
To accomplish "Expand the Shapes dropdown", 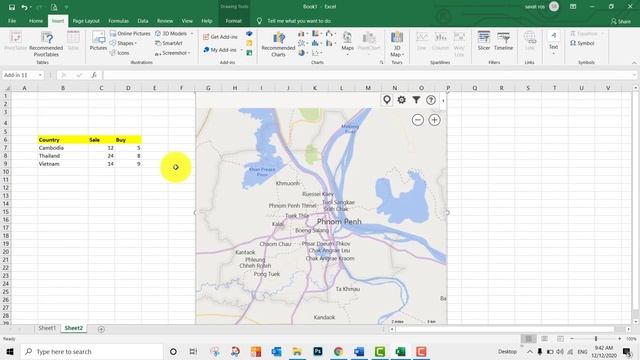I will pyautogui.click(x=136, y=43).
